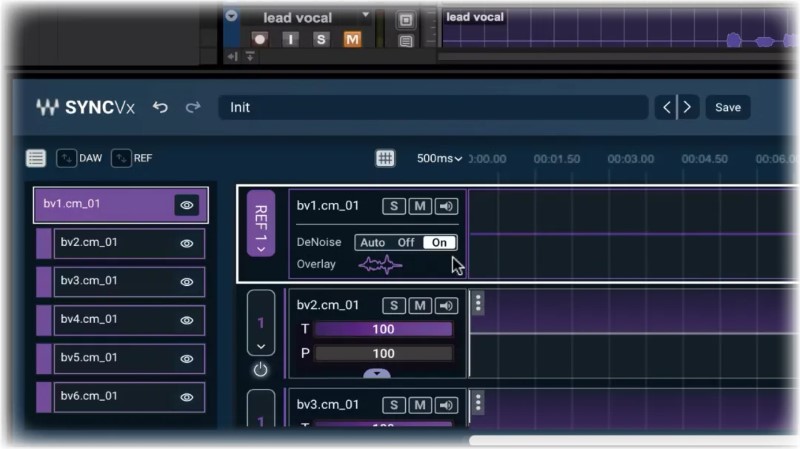
Task: Toggle the Overlay waveform icon
Action: 380,264
